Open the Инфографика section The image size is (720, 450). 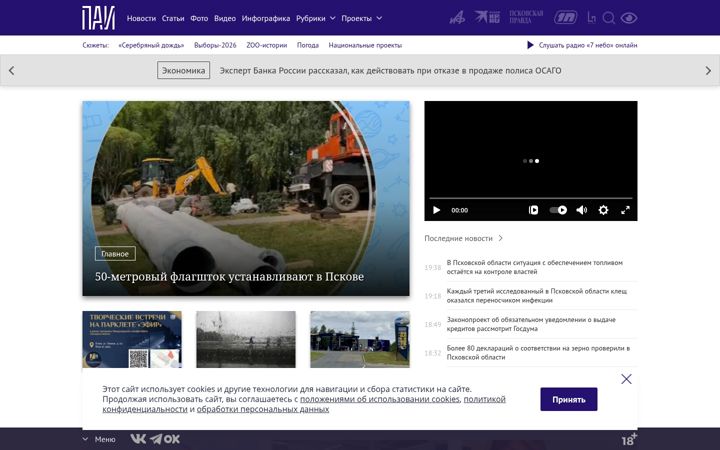pos(266,18)
